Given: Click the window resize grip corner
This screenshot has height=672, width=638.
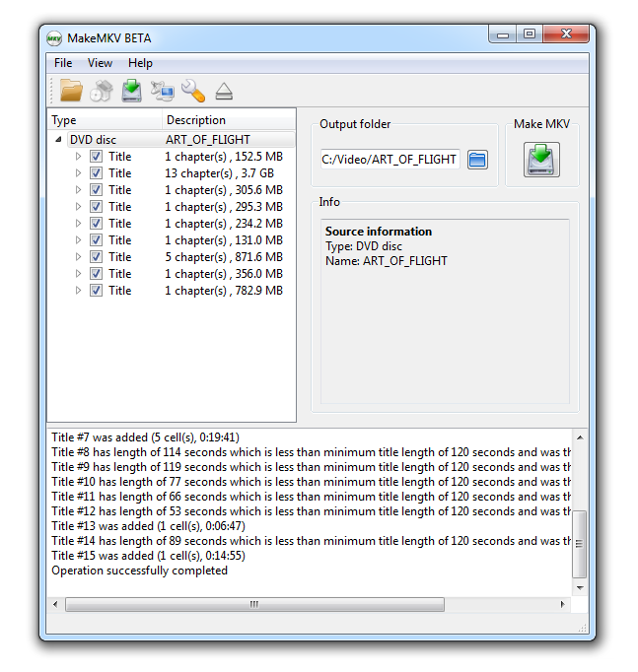Looking at the screenshot, I should tap(583, 628).
